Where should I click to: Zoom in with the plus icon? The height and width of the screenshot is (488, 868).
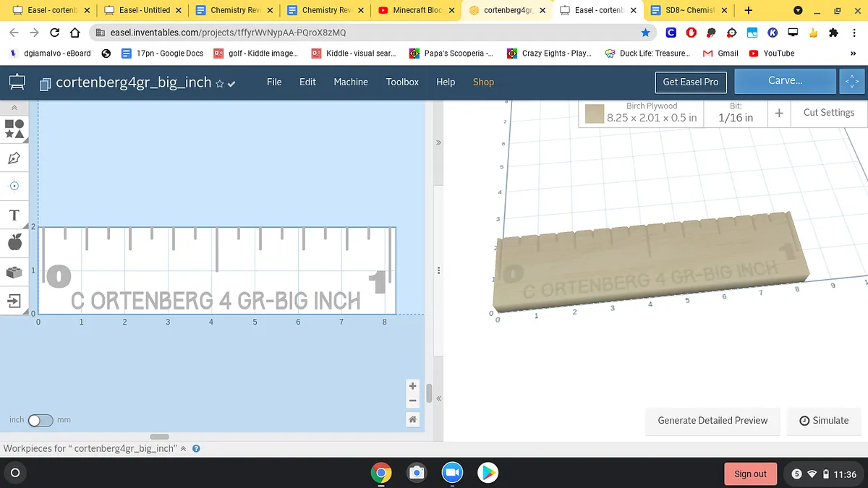point(412,386)
